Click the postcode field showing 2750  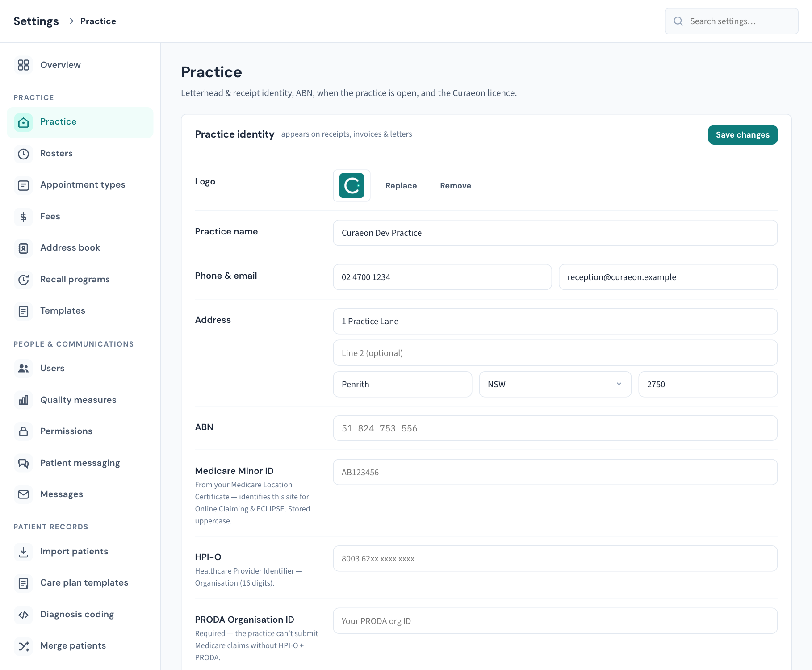[708, 384]
